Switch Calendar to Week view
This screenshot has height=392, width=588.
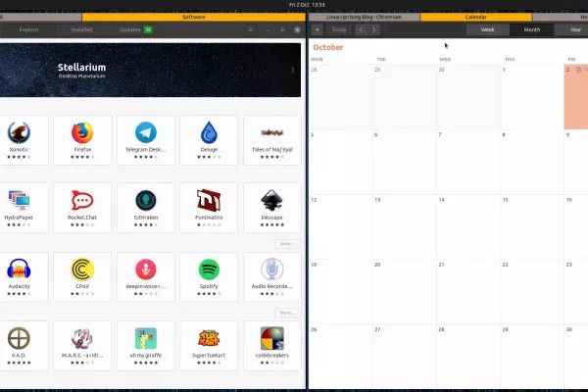click(487, 29)
